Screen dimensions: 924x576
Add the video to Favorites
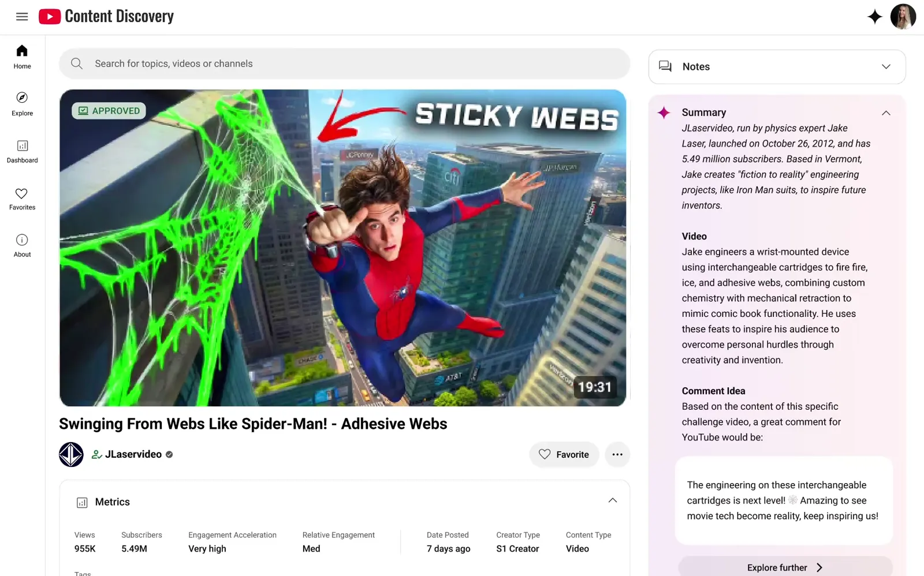coord(564,454)
